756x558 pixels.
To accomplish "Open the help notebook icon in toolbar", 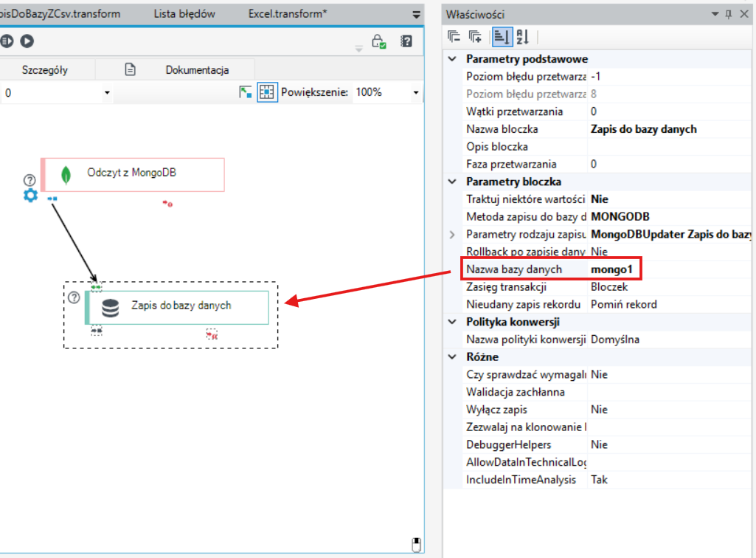I will coord(406,41).
